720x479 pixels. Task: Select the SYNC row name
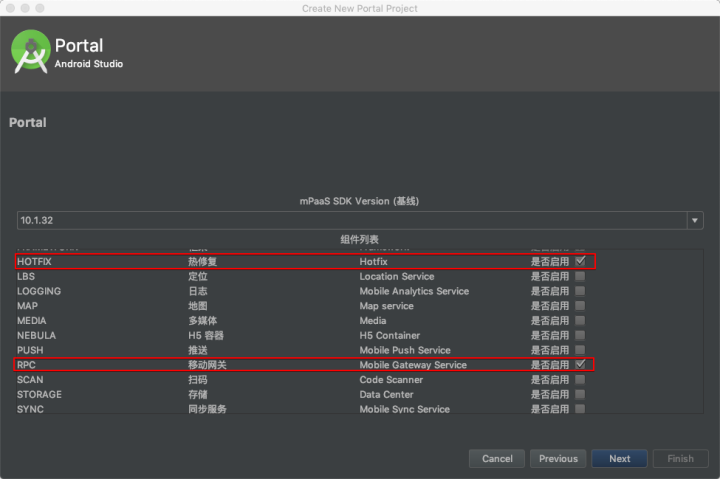coord(30,409)
